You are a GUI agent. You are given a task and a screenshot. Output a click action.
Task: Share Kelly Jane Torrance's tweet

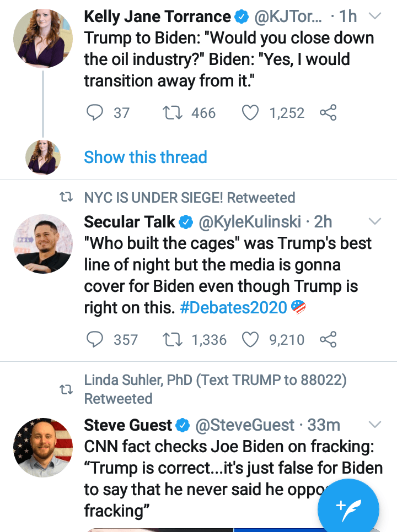point(328,113)
